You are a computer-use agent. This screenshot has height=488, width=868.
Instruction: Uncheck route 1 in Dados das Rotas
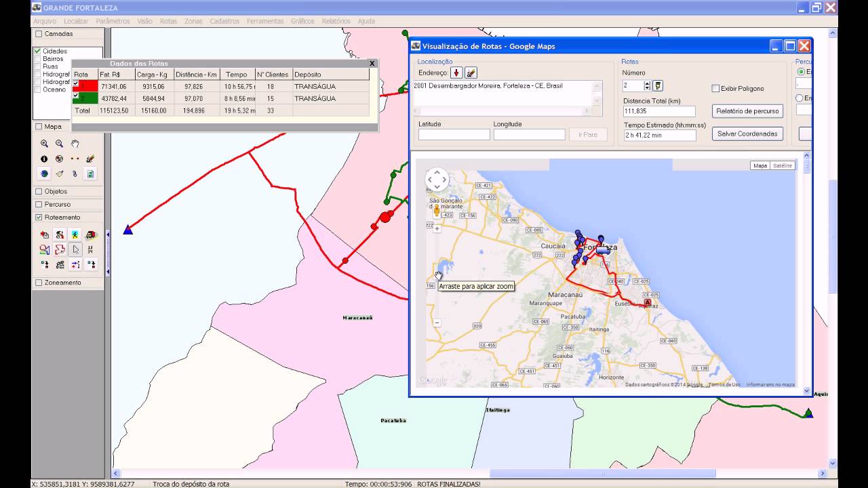[77, 84]
